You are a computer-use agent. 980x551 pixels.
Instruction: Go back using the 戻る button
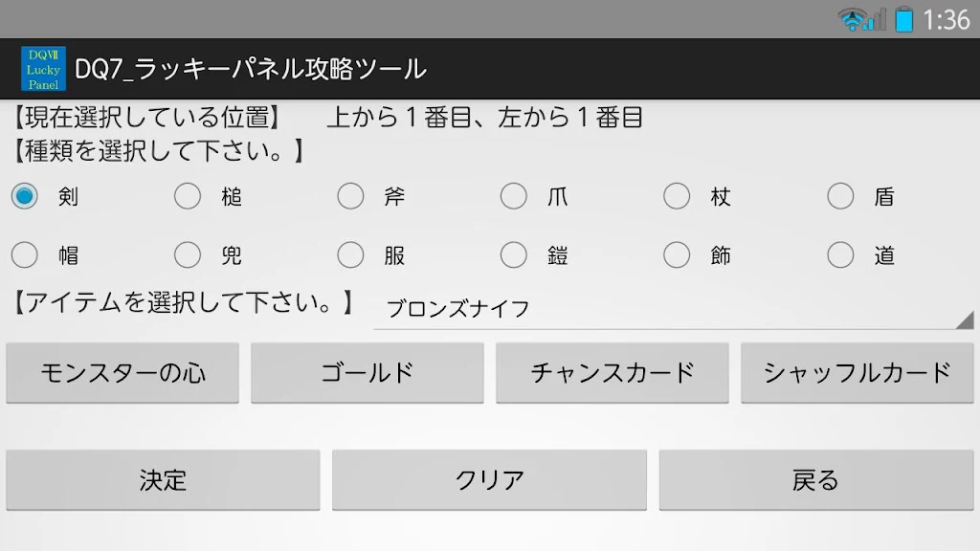coord(816,480)
